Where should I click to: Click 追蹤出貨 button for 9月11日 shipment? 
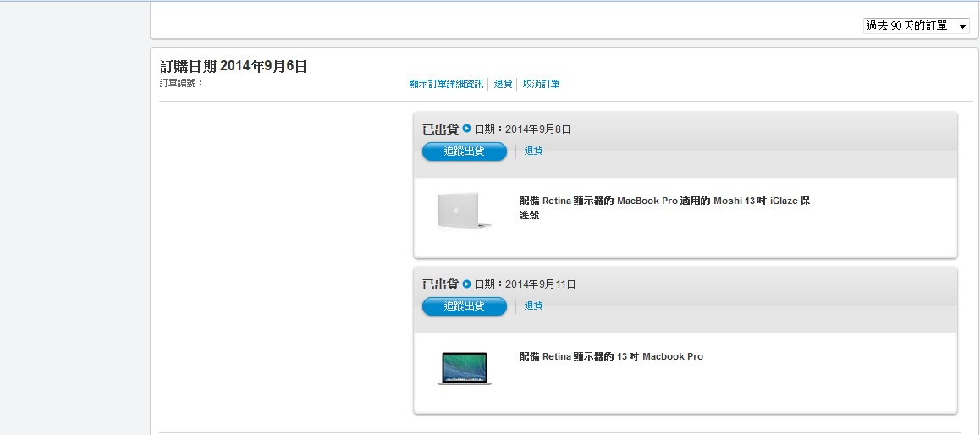point(465,306)
